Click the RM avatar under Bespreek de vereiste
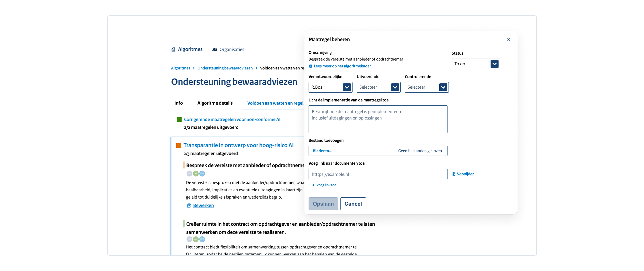 pos(202,174)
